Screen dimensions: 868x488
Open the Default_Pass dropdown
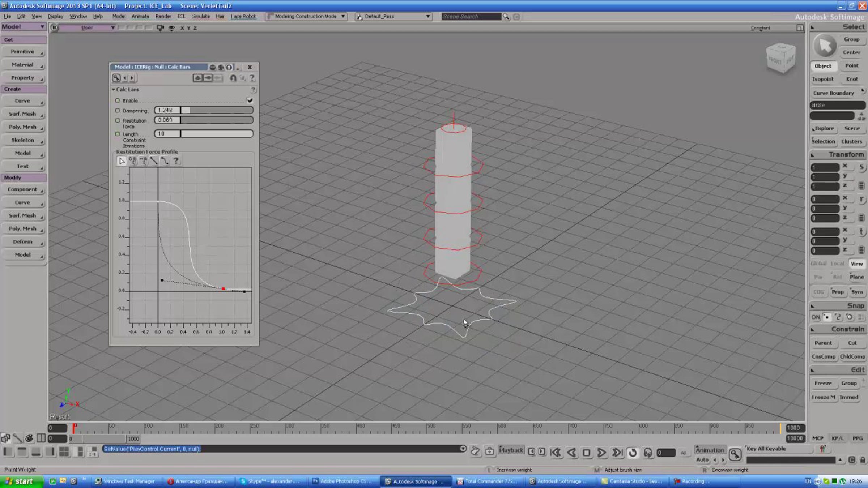(x=393, y=17)
